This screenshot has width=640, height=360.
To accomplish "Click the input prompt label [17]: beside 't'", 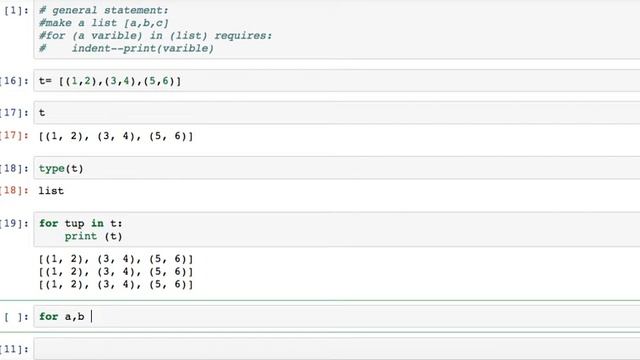I will [14, 113].
